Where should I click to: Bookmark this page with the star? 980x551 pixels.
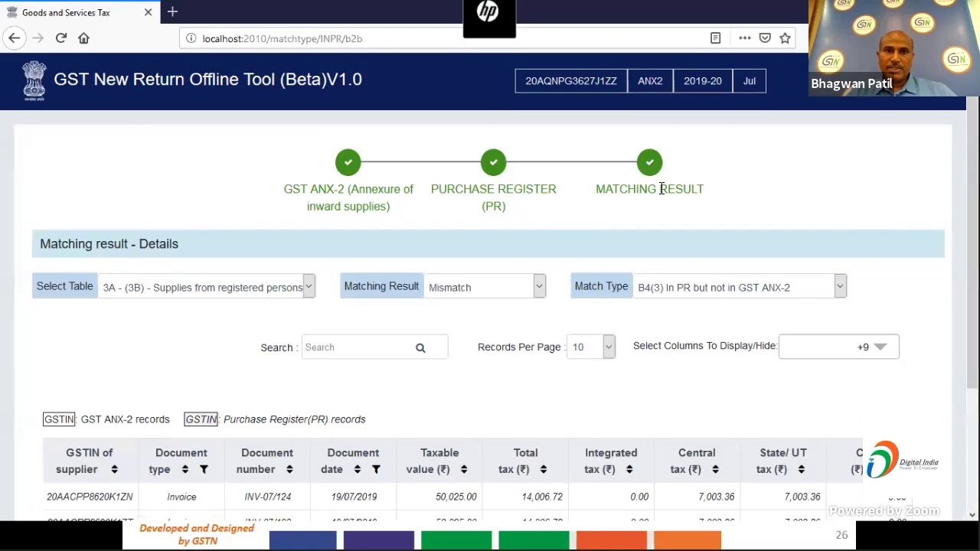785,38
